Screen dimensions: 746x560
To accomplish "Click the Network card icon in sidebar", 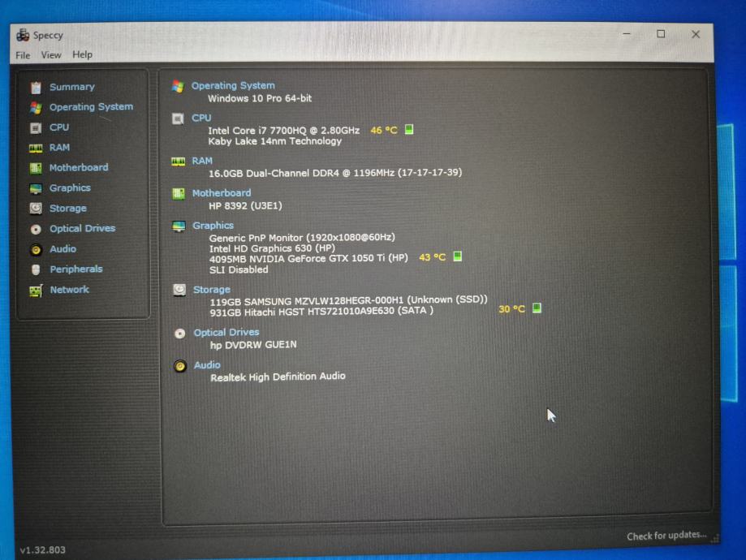I will coord(37,291).
